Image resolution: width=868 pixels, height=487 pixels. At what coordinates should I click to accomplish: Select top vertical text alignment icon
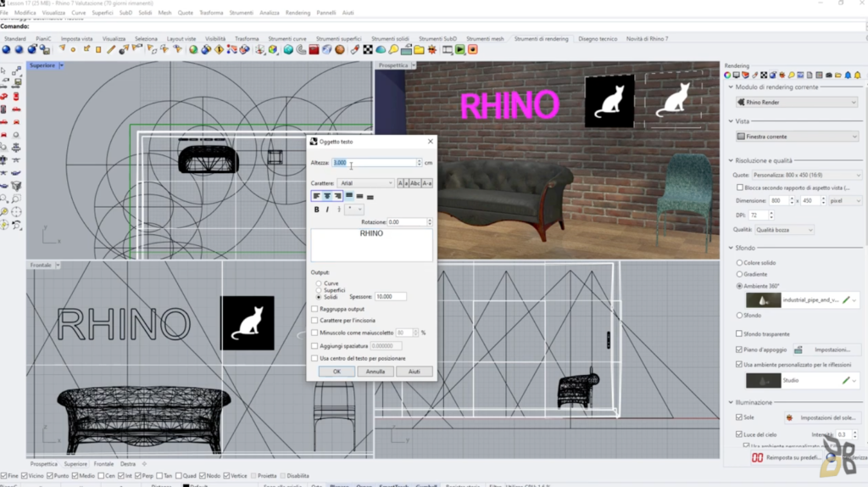pyautogui.click(x=349, y=196)
